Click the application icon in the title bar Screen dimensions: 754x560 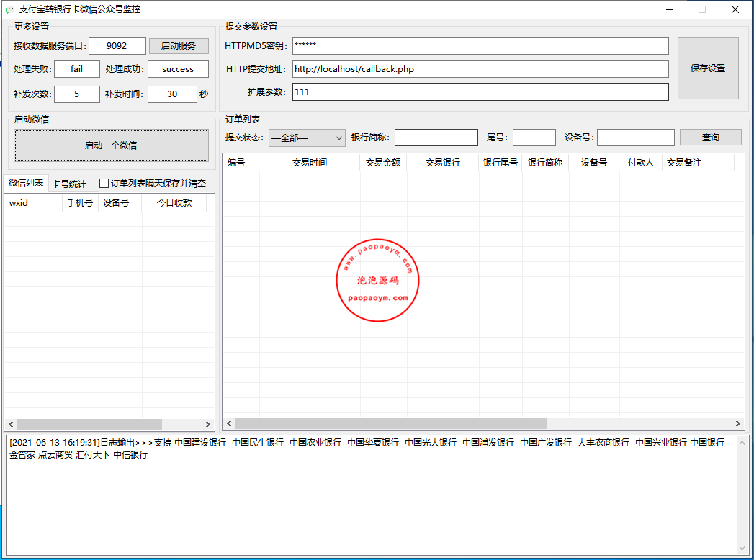point(9,9)
